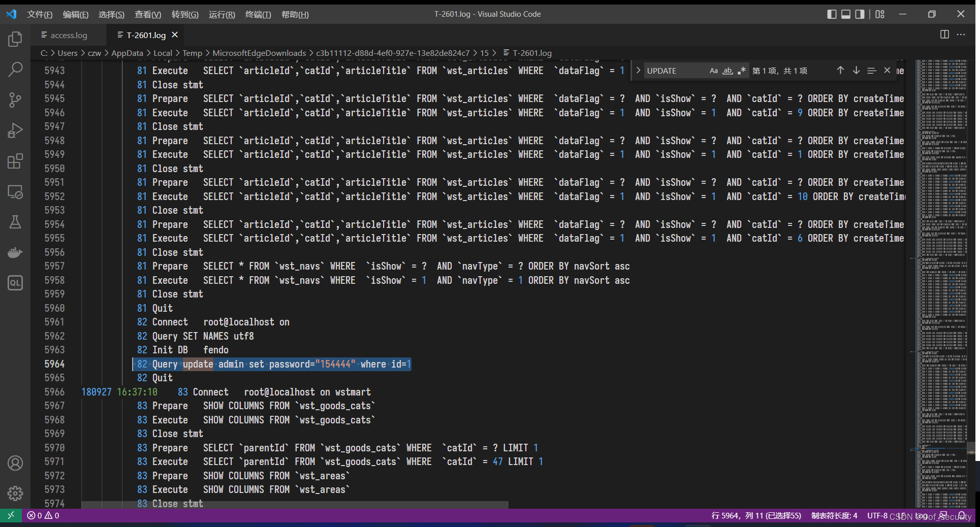Open the 编辑(E) menu
980x527 pixels.
click(x=76, y=14)
